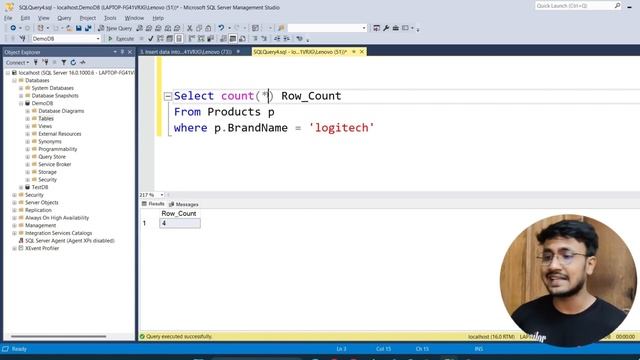Viewport: 640px width, 360px height.
Task: Click the Save All icon
Action: 88,28
